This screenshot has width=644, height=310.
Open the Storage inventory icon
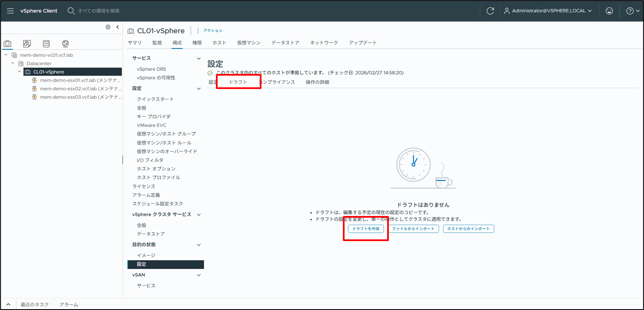click(x=46, y=43)
